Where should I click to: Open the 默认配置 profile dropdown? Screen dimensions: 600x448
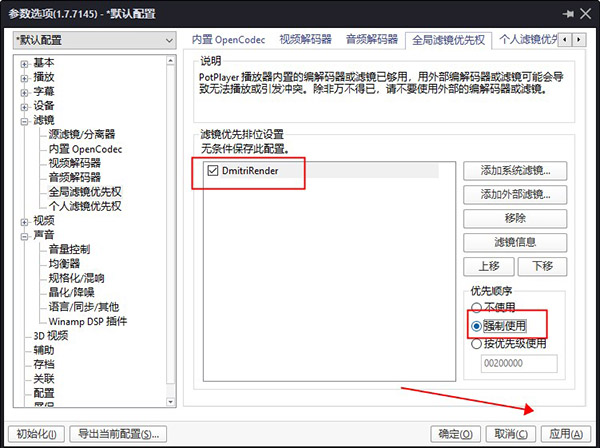[95, 40]
